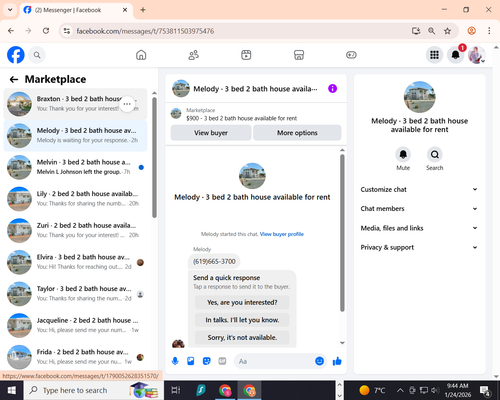This screenshot has height=400, width=500.
Task: Click the back arrow beside Marketplace
Action: pos(14,79)
